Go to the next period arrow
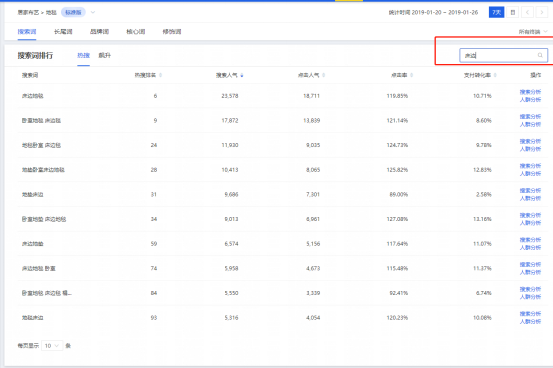Viewport: 553px width, 368px height. coord(542,12)
